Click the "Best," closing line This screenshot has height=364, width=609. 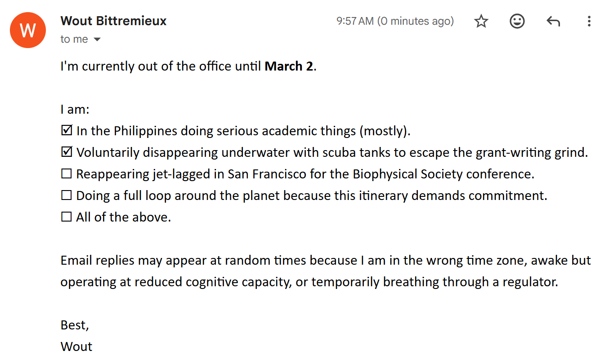(75, 325)
